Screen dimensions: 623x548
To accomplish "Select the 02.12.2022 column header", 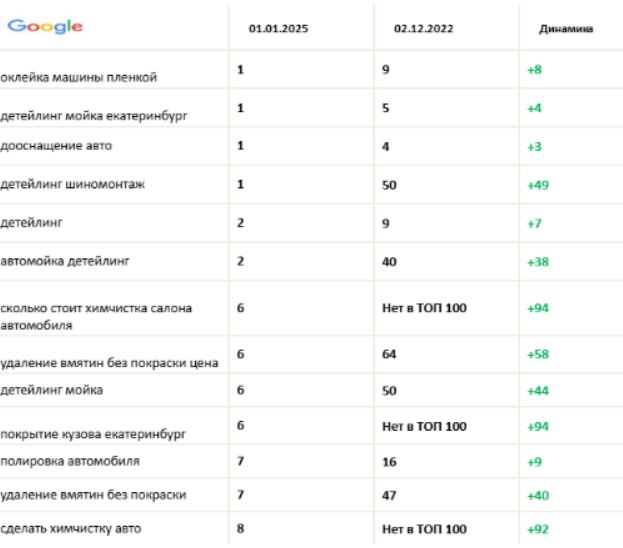I will (424, 29).
